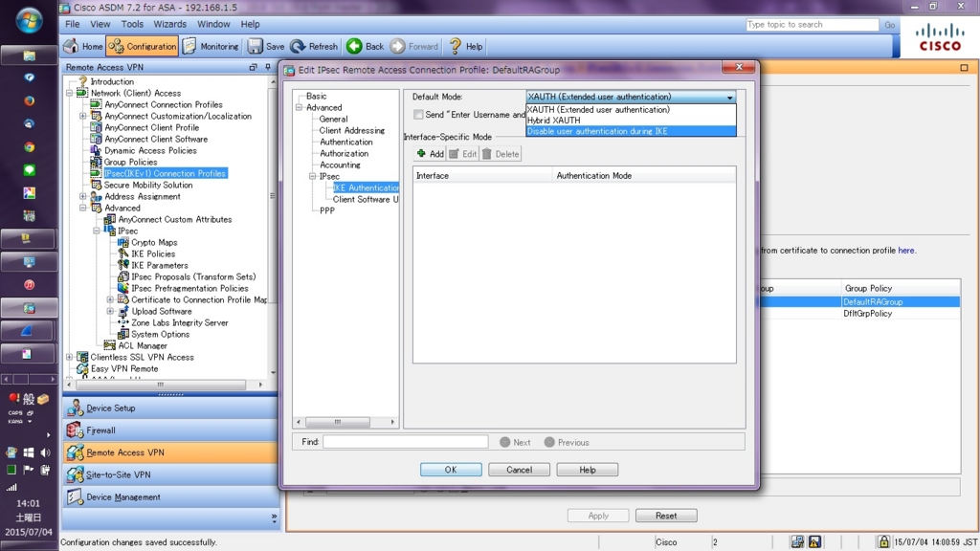
Task: Open the Device Management panel
Action: [170, 497]
